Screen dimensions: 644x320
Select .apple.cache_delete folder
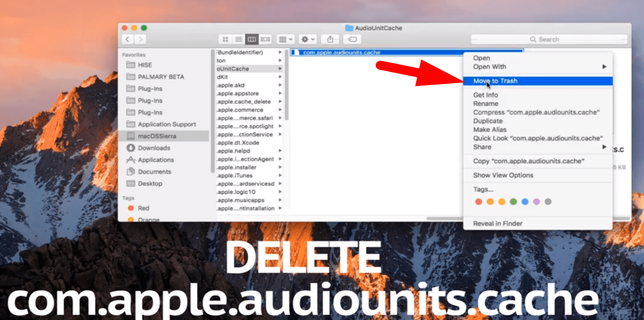click(250, 102)
